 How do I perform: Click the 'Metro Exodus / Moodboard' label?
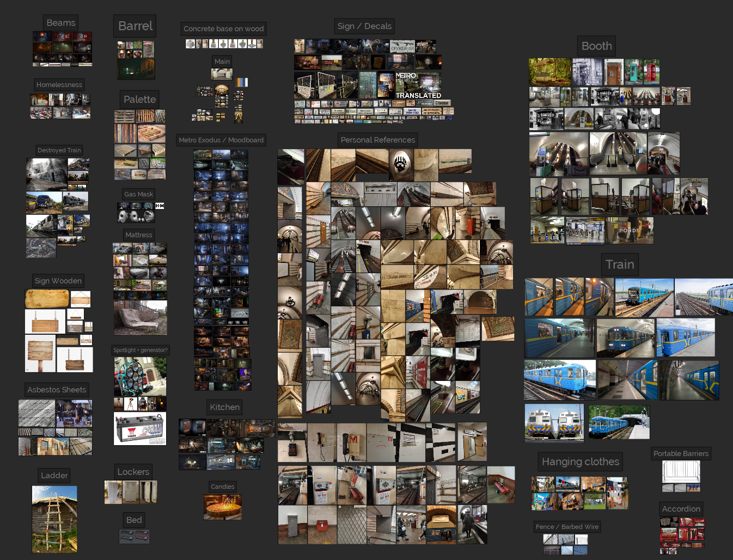pyautogui.click(x=221, y=140)
